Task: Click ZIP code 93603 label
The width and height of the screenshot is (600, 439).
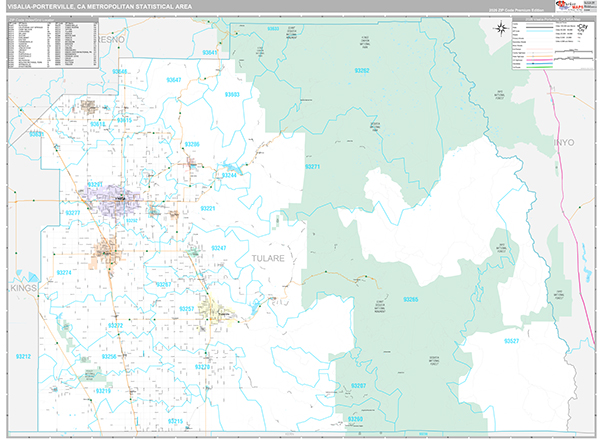Action: point(232,94)
